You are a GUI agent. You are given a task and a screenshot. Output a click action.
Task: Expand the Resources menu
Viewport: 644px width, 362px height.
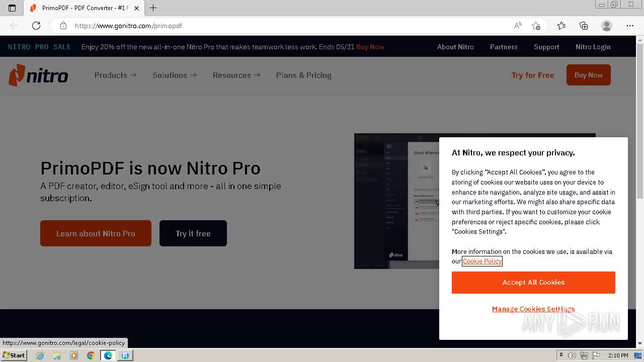(236, 75)
